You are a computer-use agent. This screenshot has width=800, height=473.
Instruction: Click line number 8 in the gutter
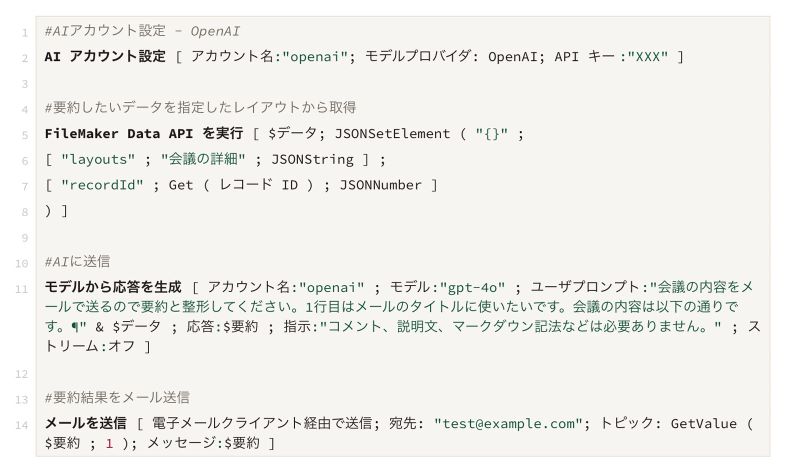pyautogui.click(x=24, y=211)
